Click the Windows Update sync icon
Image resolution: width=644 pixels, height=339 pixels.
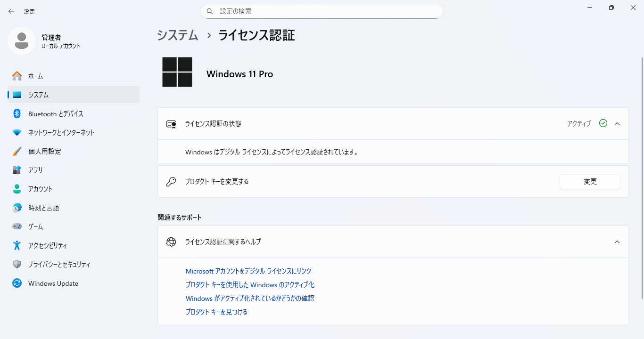point(17,283)
